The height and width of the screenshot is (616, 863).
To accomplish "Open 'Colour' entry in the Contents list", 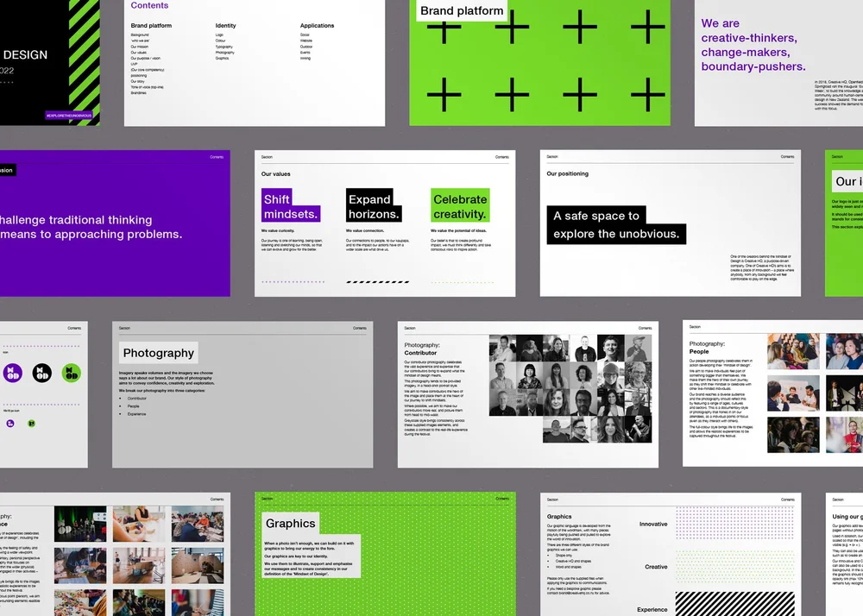I will 220,41.
